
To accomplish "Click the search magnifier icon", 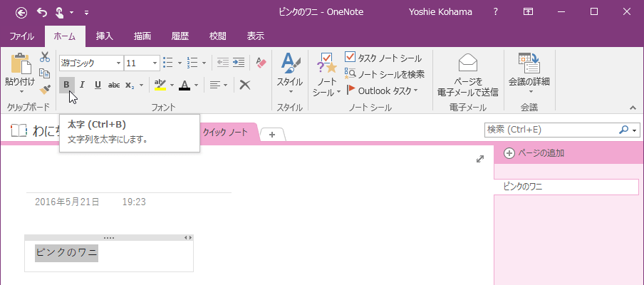I will 623,130.
